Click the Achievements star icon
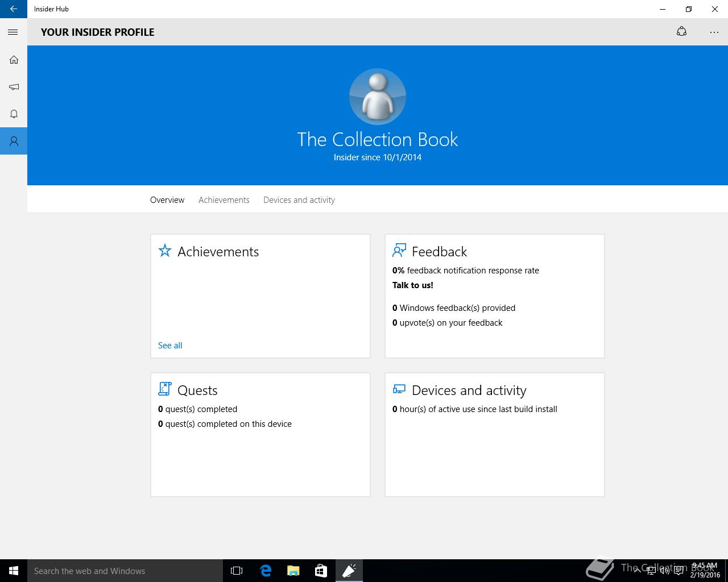Screen dimensions: 728x582 pyautogui.click(x=165, y=251)
